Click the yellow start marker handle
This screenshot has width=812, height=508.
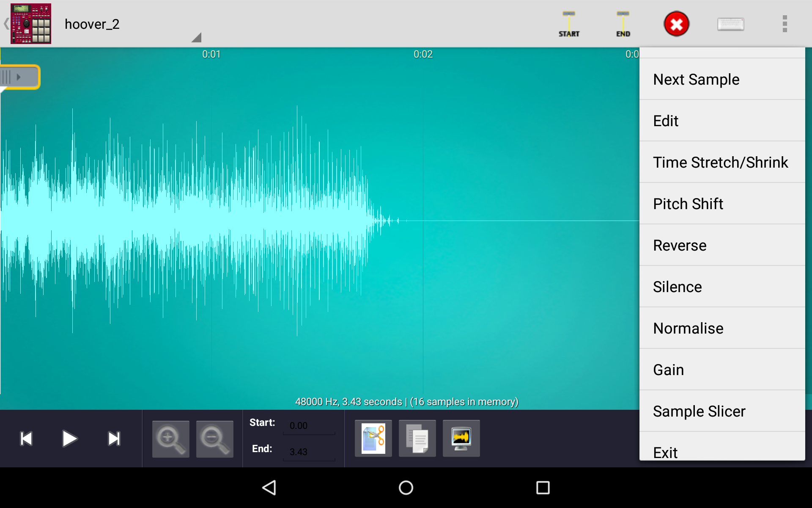coord(19,77)
